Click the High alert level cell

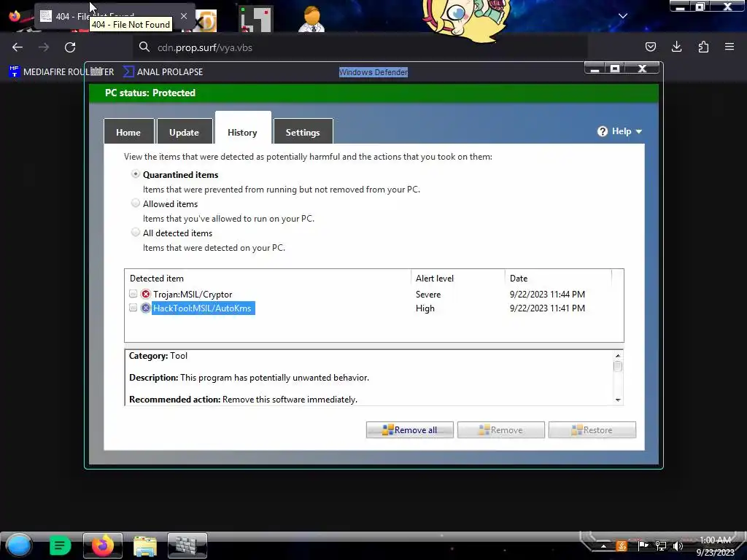425,308
